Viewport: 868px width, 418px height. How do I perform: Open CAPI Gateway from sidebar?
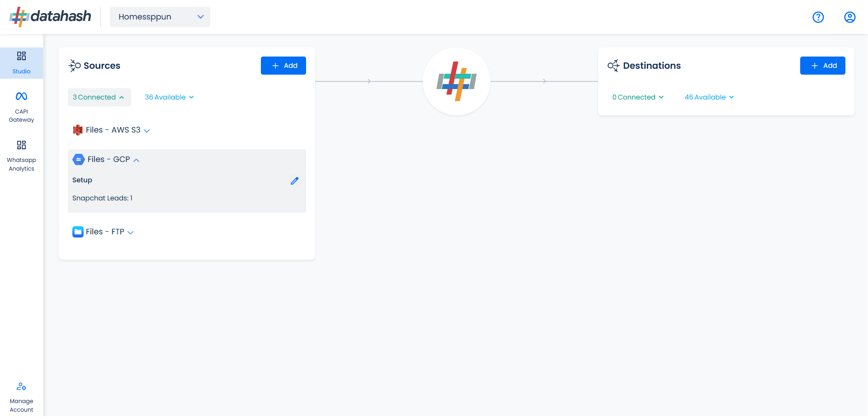pyautogui.click(x=21, y=107)
